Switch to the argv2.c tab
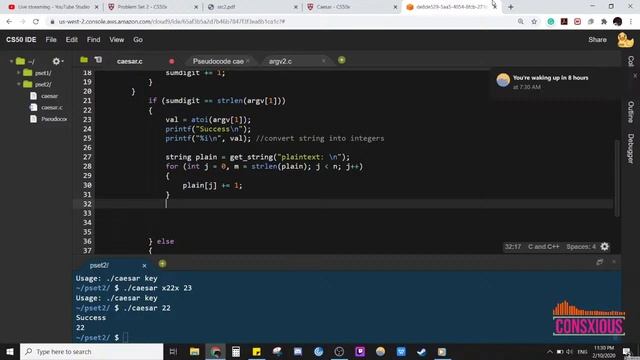Viewport: 640px width, 360px height. pyautogui.click(x=280, y=61)
